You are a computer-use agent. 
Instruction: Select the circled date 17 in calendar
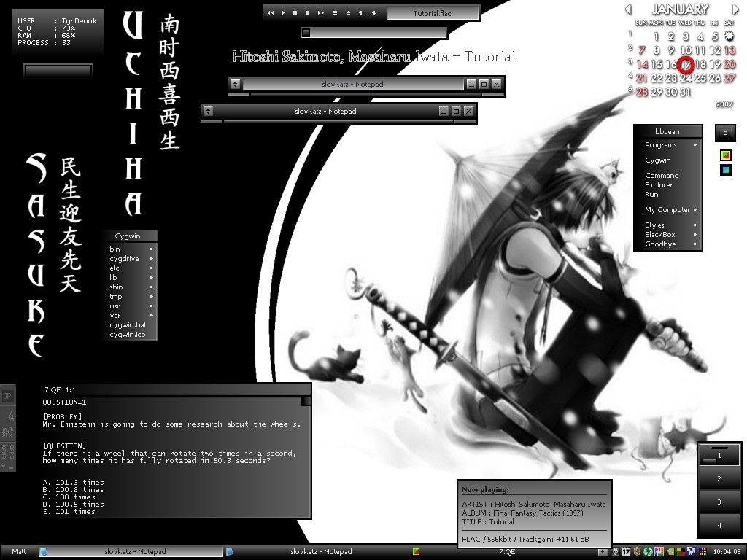click(x=686, y=64)
